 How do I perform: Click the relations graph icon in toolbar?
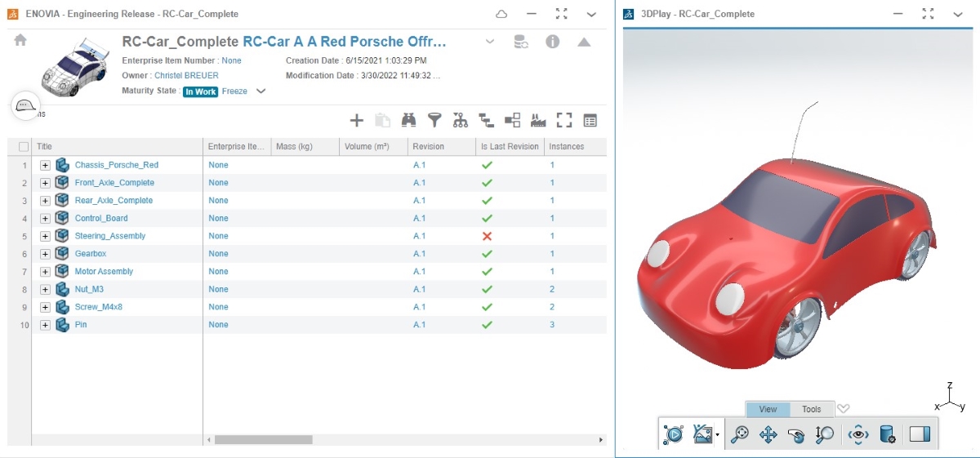tap(513, 121)
